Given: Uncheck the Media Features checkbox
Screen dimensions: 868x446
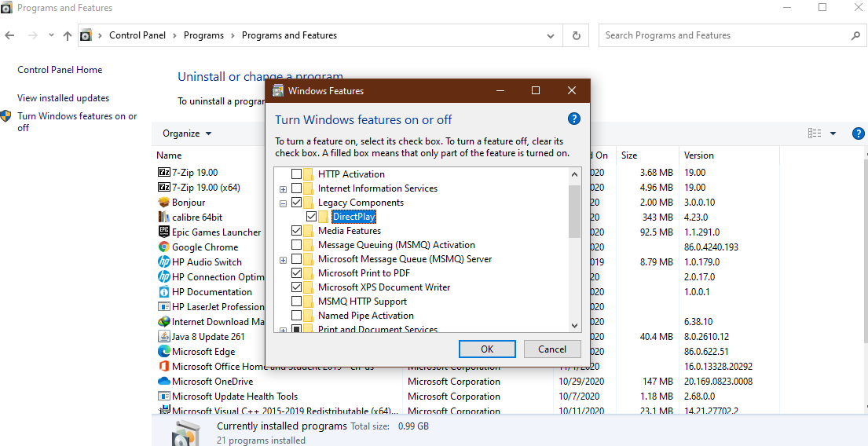Looking at the screenshot, I should point(296,231).
